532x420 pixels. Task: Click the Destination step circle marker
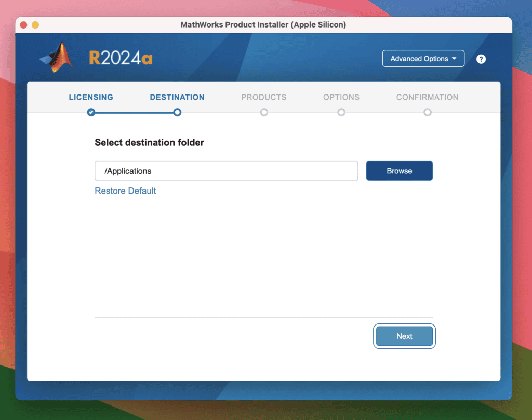tap(177, 112)
